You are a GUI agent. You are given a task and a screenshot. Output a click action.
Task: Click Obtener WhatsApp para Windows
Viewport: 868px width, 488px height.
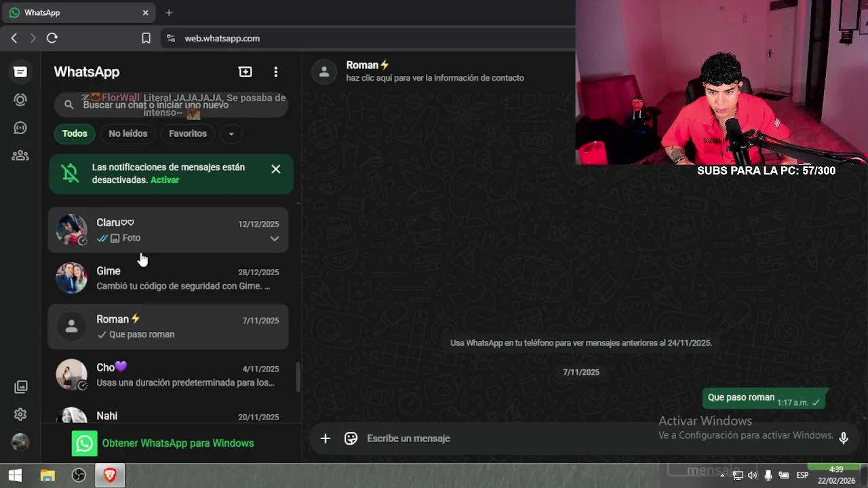[163, 443]
